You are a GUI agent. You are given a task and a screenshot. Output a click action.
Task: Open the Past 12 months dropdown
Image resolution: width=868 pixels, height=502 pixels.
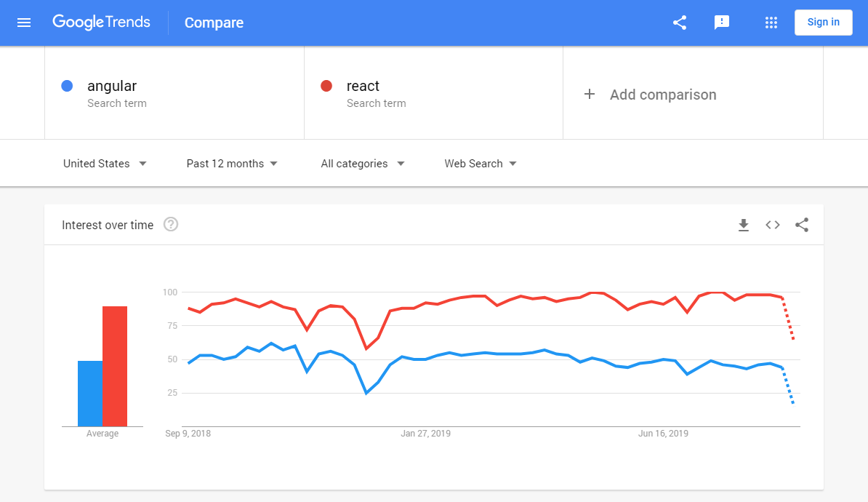tap(232, 164)
